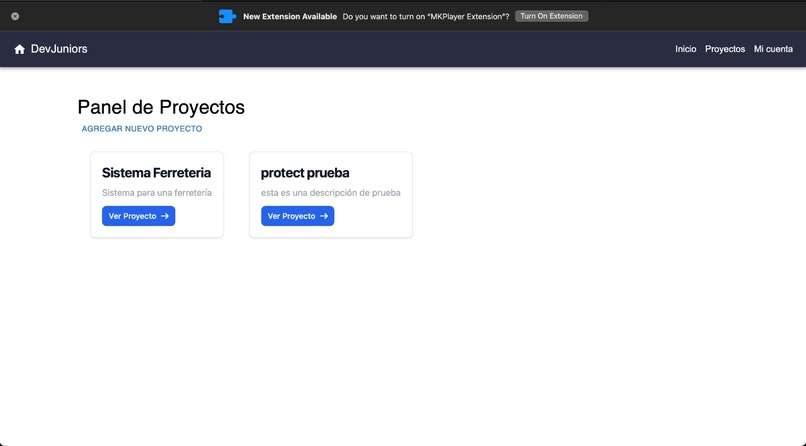806x446 pixels.
Task: Click 'New Extension Available' banner text
Action: pos(290,16)
